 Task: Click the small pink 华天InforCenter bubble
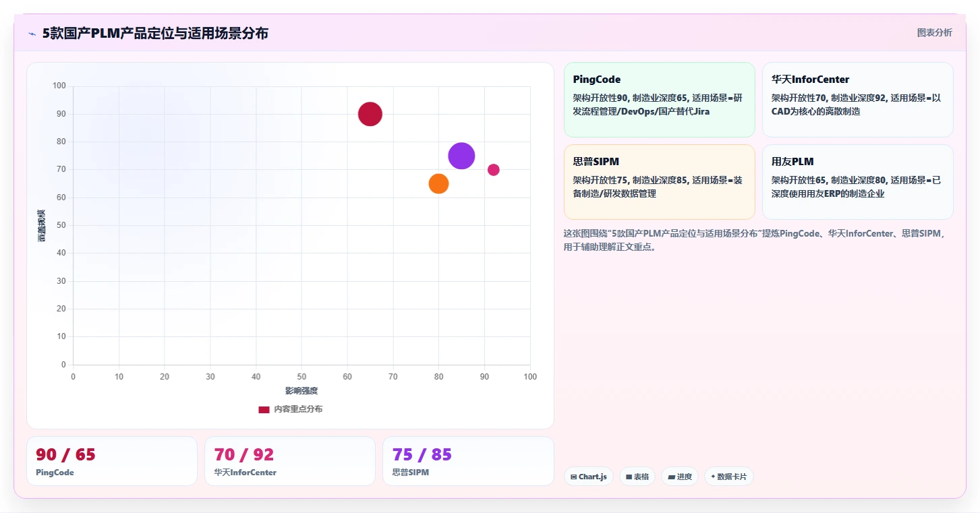(x=494, y=170)
